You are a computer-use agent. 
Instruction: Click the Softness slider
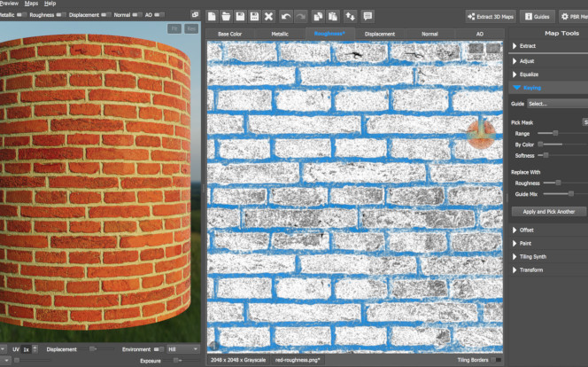pos(545,155)
